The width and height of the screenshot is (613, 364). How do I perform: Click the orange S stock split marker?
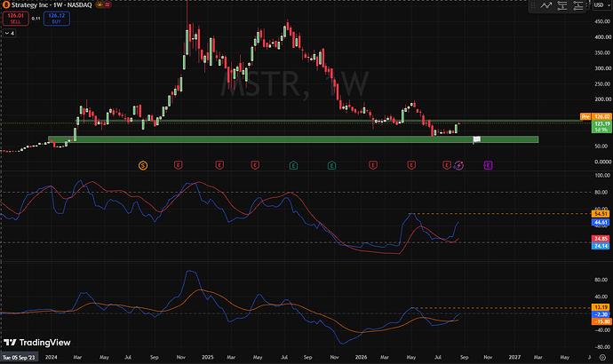coord(143,166)
